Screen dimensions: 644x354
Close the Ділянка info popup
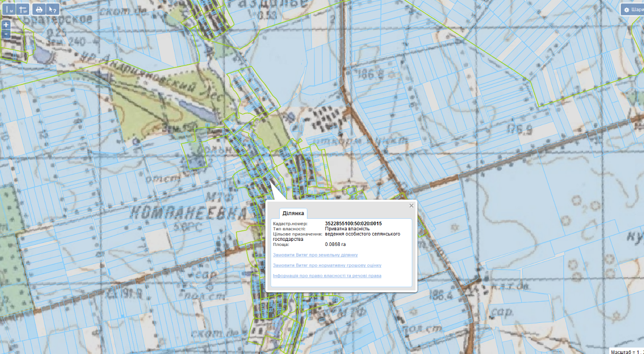point(411,205)
